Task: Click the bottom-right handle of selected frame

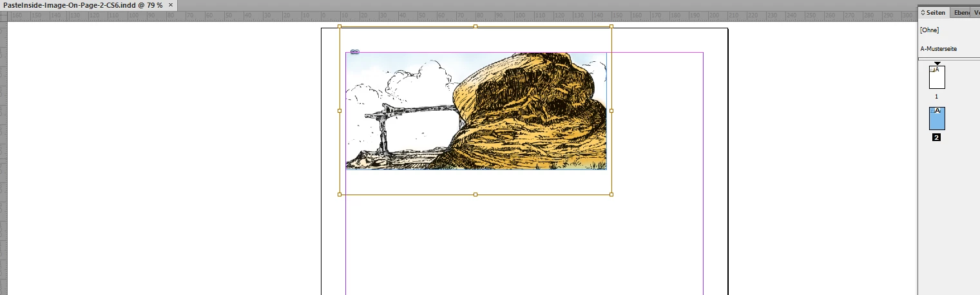Action: point(611,195)
